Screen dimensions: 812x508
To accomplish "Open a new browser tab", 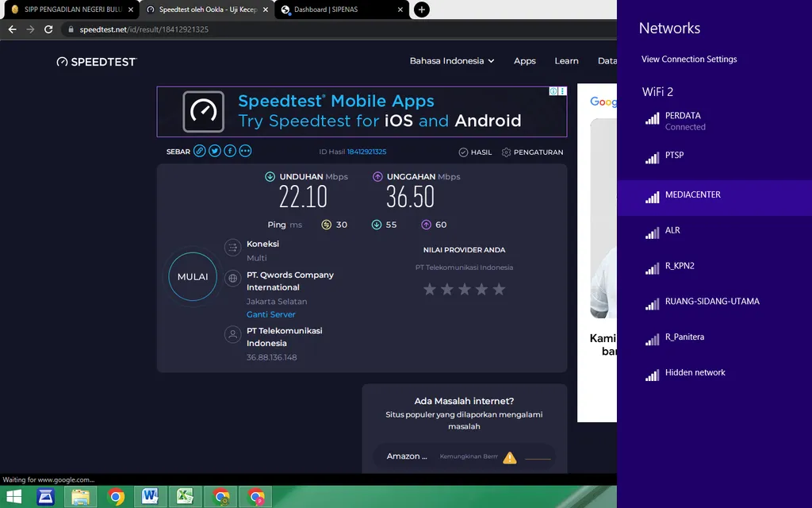I will pyautogui.click(x=422, y=10).
